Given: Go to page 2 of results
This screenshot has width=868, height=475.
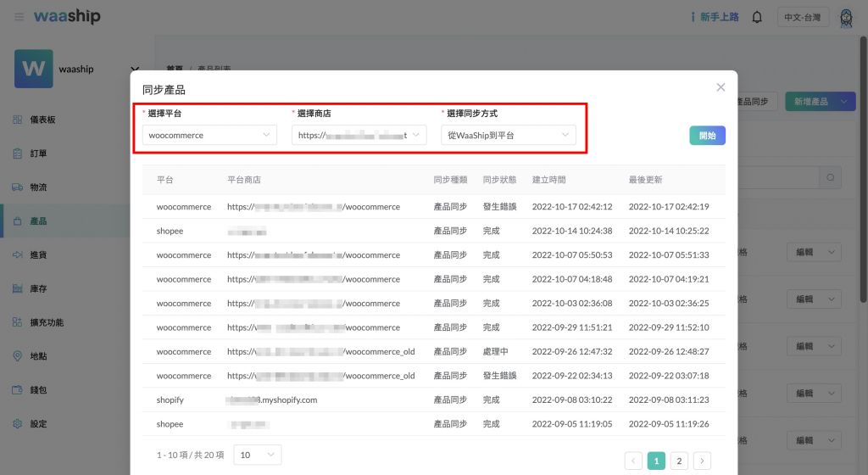Looking at the screenshot, I should 679,461.
